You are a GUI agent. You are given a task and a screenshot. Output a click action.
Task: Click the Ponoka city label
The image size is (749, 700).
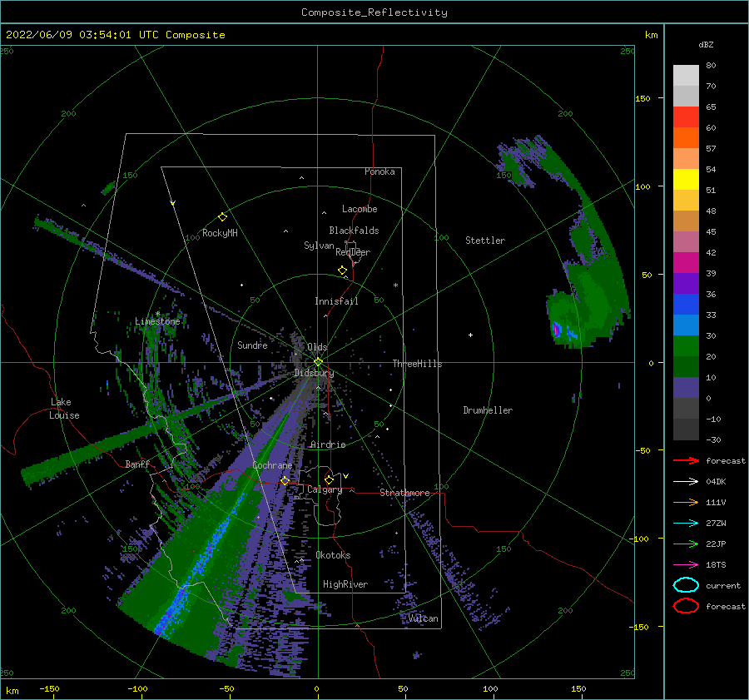point(379,171)
